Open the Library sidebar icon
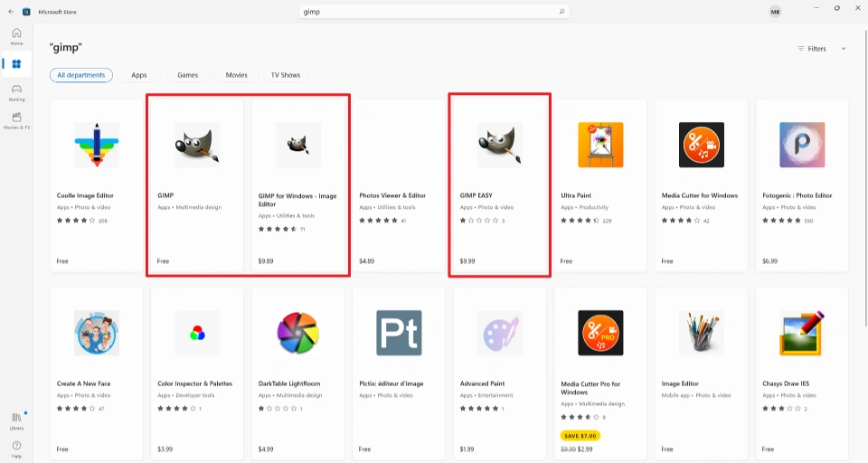Viewport: 868px width, 463px height. [x=16, y=420]
